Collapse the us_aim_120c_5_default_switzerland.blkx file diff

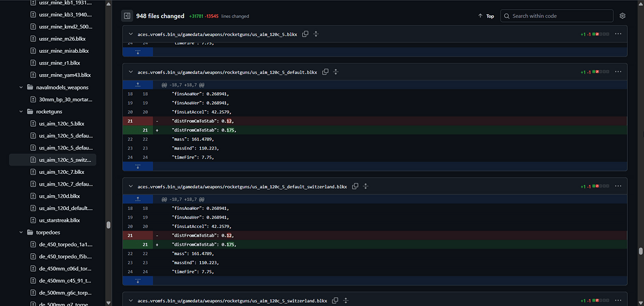[130, 186]
